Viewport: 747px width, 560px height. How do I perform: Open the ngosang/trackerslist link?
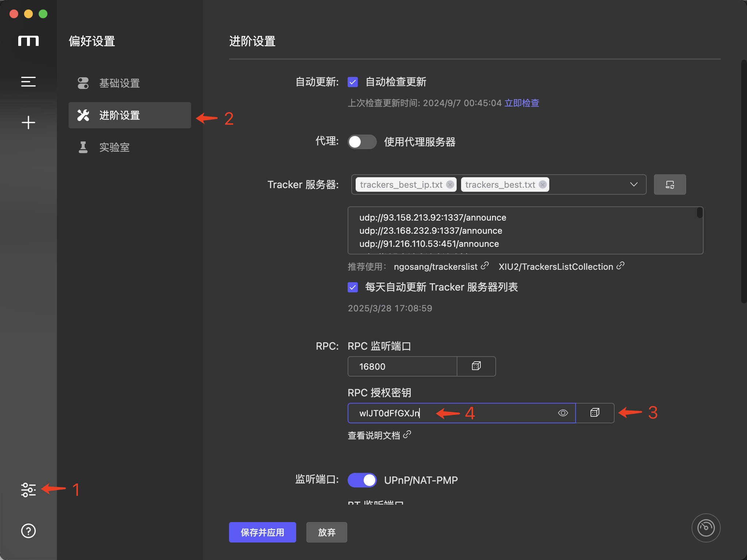(437, 267)
